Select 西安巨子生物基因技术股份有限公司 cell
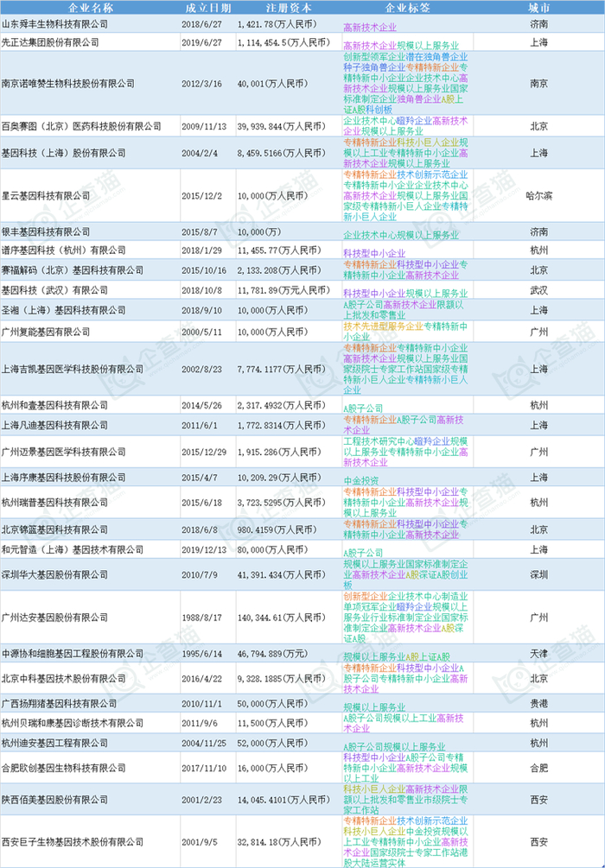Screen dimensions: 605x868 (73, 842)
